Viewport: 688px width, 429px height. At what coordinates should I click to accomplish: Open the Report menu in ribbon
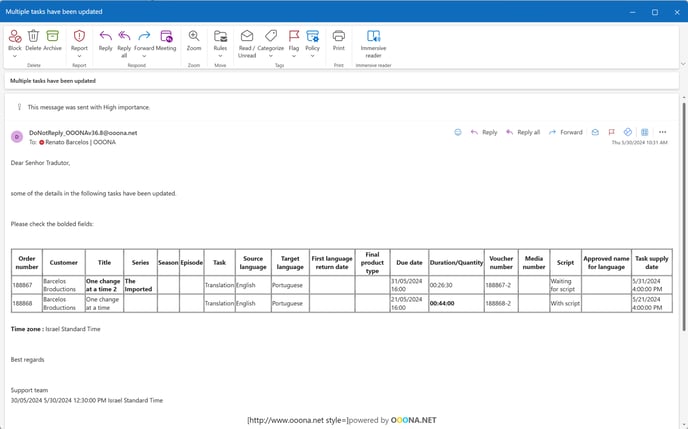pyautogui.click(x=79, y=48)
